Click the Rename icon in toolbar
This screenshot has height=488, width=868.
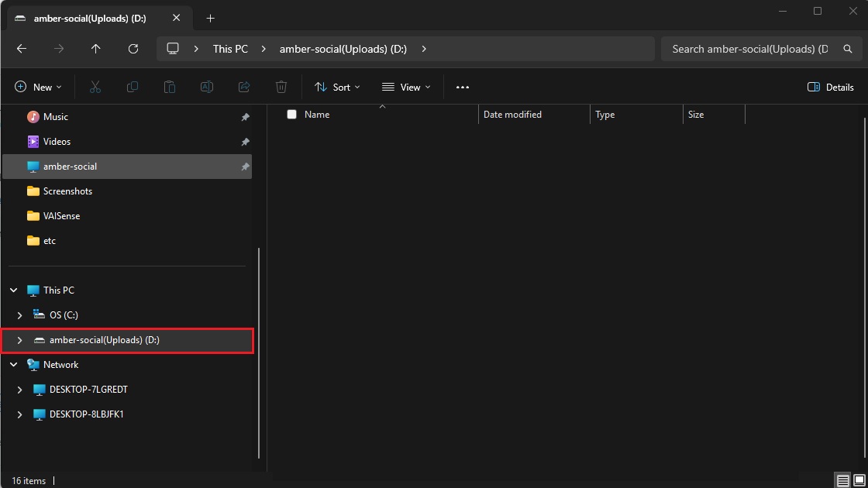click(x=206, y=87)
